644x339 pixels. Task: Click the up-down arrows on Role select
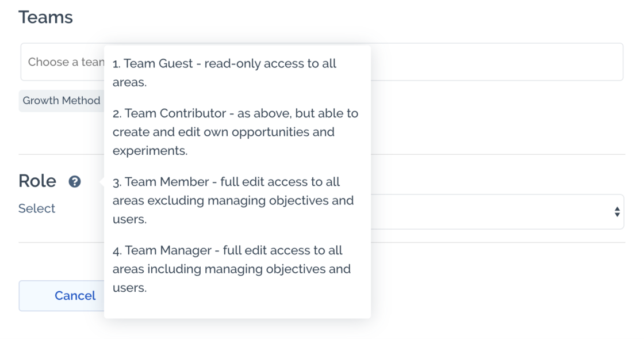tap(616, 212)
